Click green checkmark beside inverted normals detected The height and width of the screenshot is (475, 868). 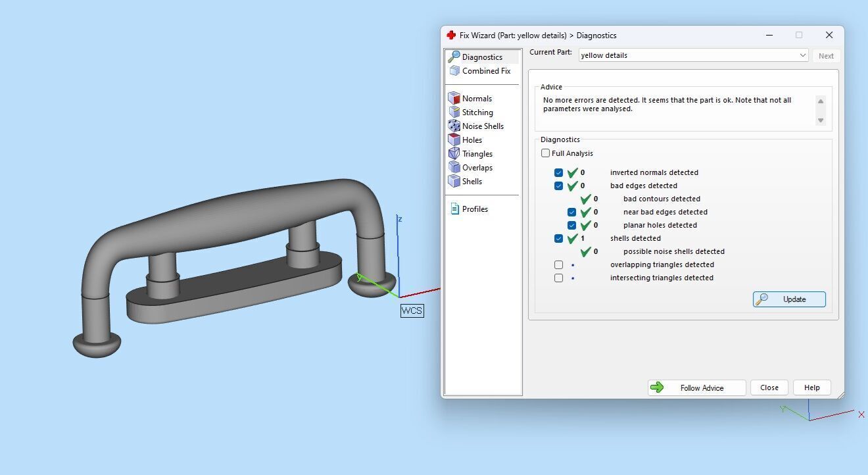[x=572, y=172]
